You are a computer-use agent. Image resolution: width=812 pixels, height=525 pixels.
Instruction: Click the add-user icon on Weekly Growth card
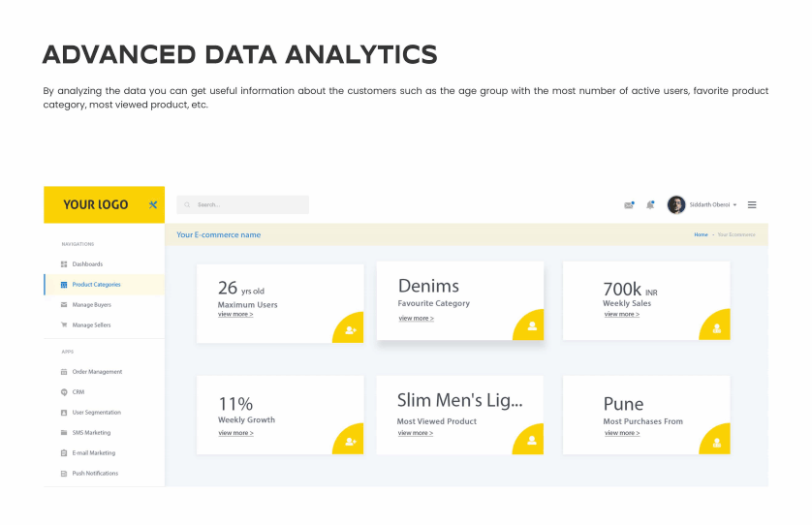(x=350, y=442)
